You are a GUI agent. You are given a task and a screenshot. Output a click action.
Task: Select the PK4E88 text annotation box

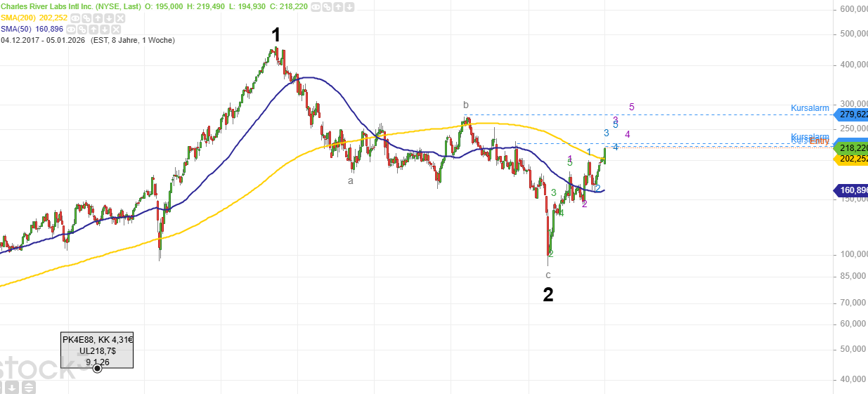pos(97,350)
